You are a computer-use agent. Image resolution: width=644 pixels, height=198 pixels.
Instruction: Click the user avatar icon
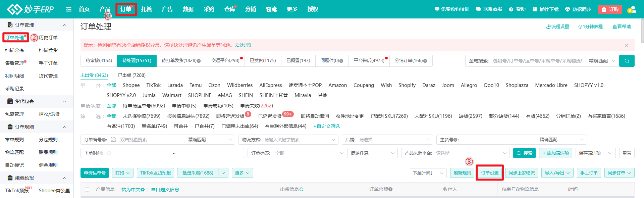(x=631, y=9)
